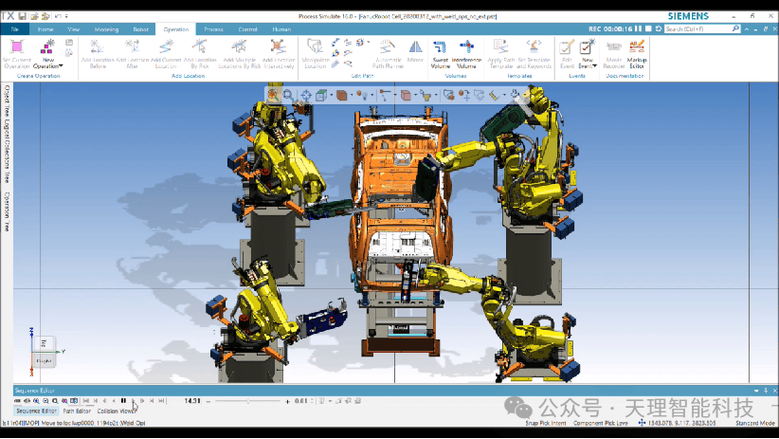Pause the screen recording
The image size is (779, 439).
(638, 29)
